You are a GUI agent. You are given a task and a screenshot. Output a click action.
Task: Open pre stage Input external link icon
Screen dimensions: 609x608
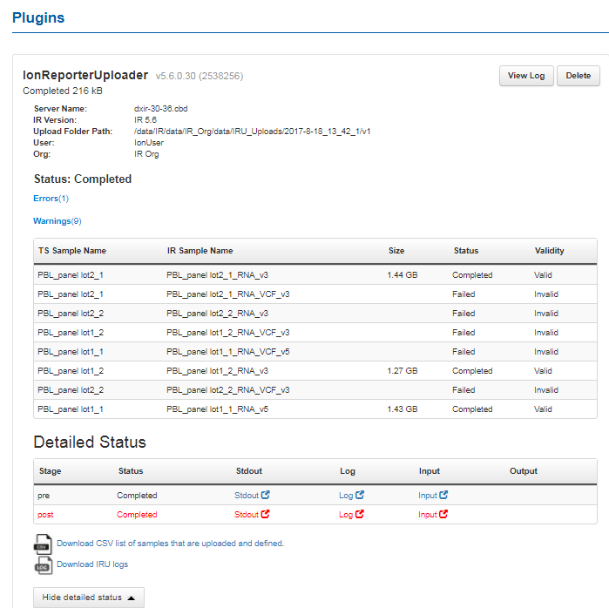tap(443, 495)
